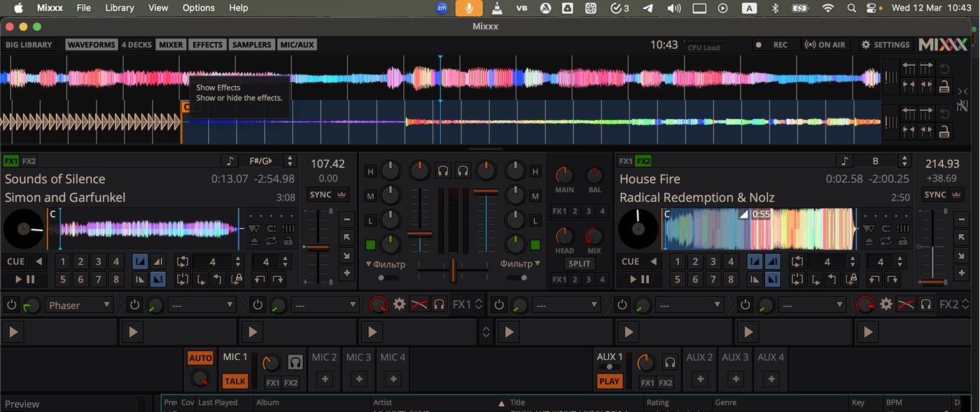Halve the loop size on Deck 2

click(x=853, y=266)
